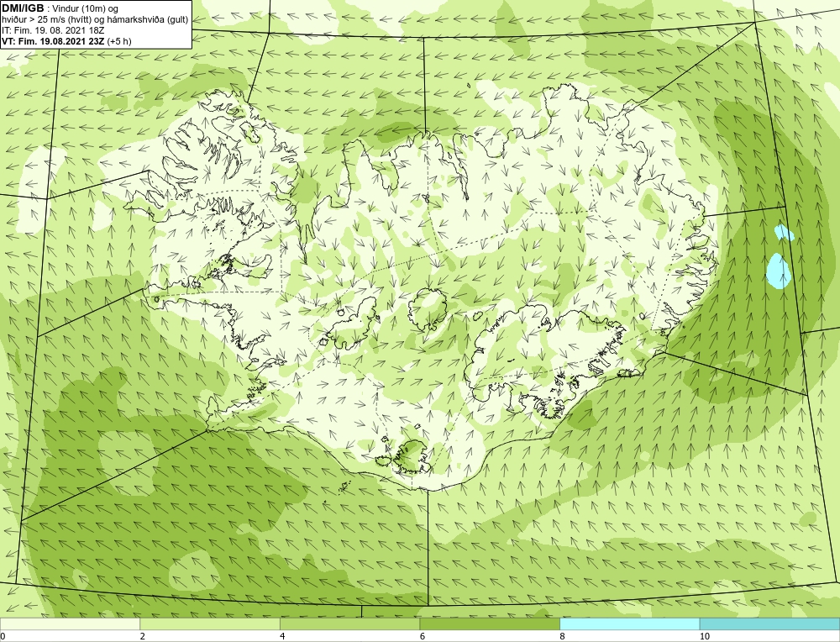Click the large cyan wind patch east of Iceland

pyautogui.click(x=777, y=271)
